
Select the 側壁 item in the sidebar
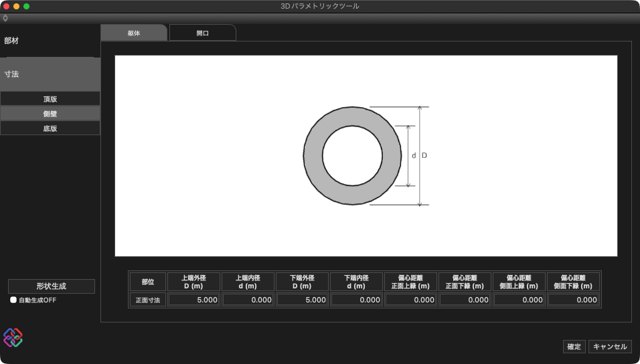pos(50,114)
